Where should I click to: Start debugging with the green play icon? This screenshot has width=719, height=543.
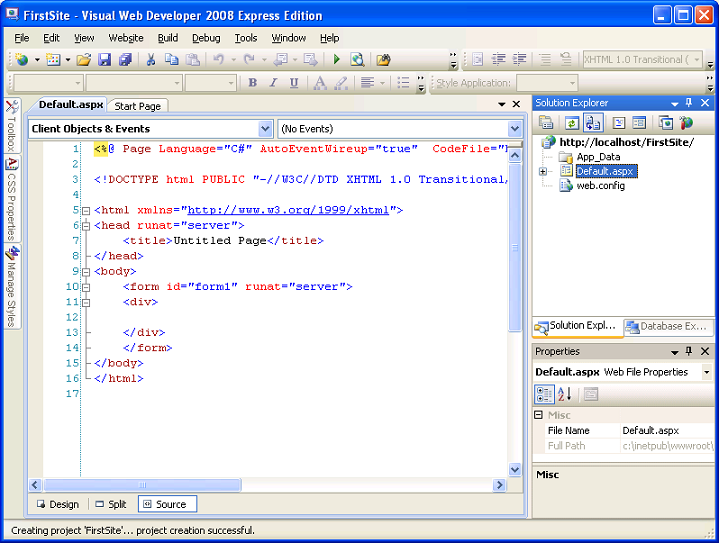tap(337, 60)
